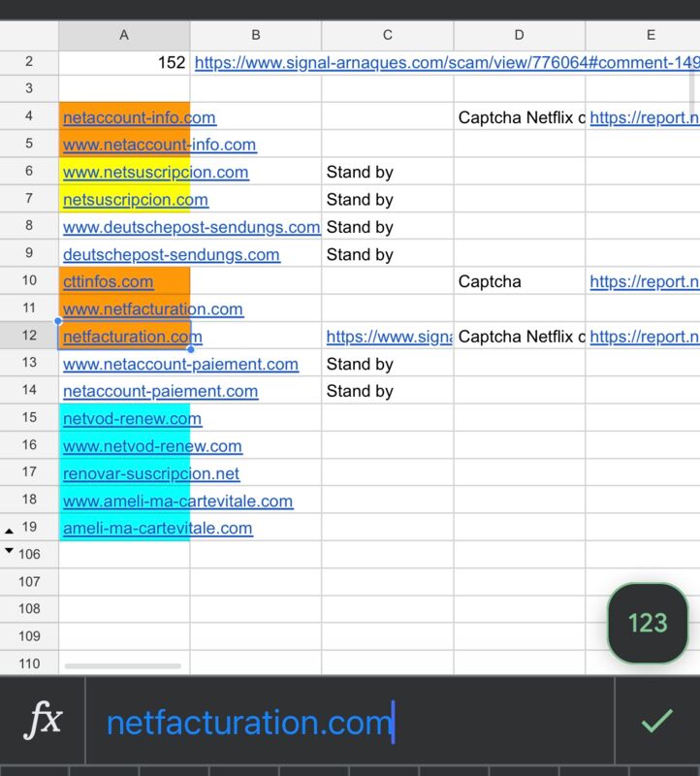This screenshot has width=700, height=776.
Task: Select the Stand by cell in row 13
Action: pyautogui.click(x=388, y=364)
